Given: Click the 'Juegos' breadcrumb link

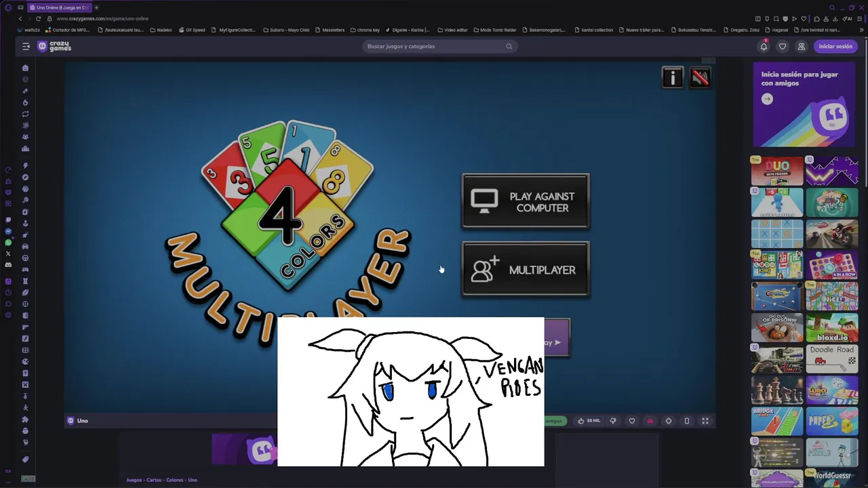Looking at the screenshot, I should click(134, 480).
